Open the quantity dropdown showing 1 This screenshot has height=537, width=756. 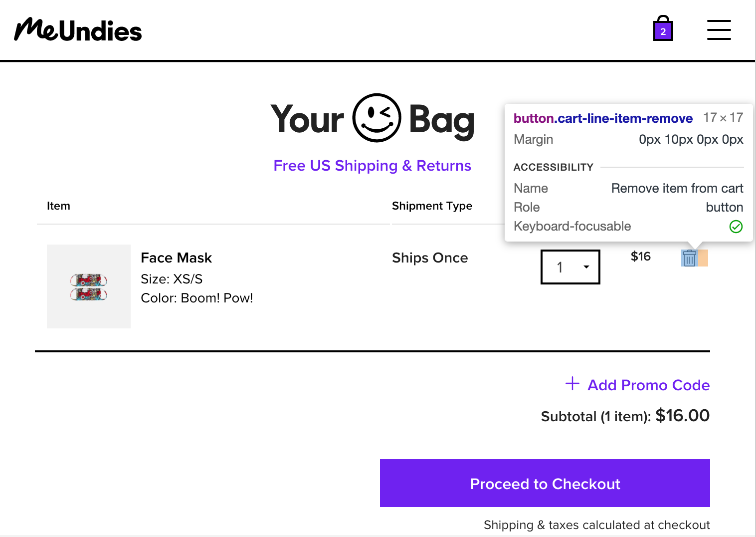click(570, 267)
